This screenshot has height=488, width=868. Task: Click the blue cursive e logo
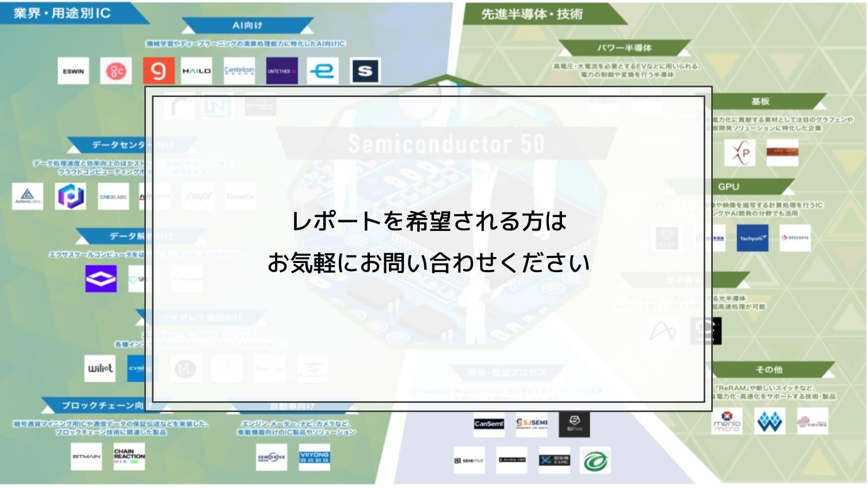click(323, 71)
